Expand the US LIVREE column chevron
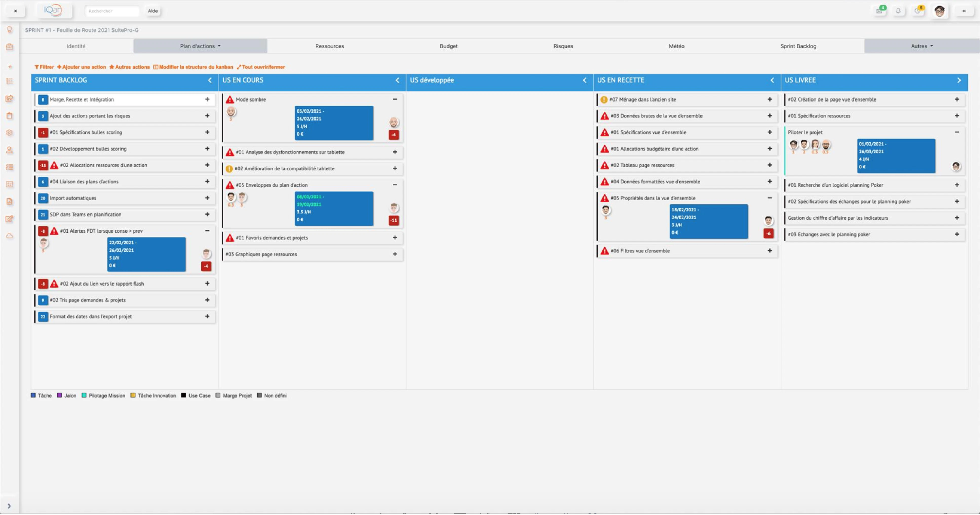This screenshot has height=515, width=980. point(959,80)
